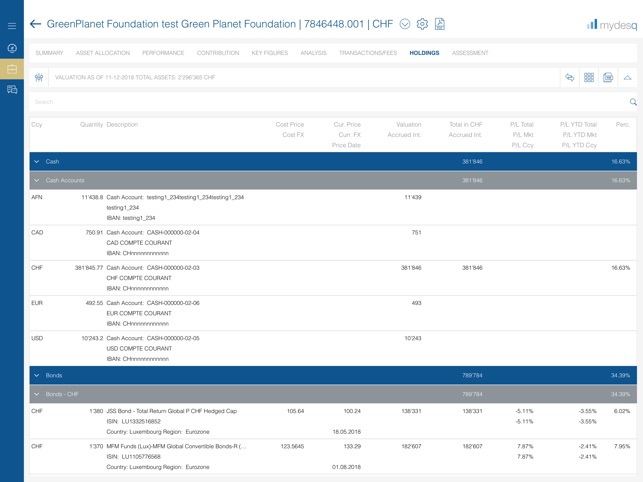Open the dashboard gauge icon in sidebar
Viewport: 643px width, 482px height.
(x=12, y=48)
